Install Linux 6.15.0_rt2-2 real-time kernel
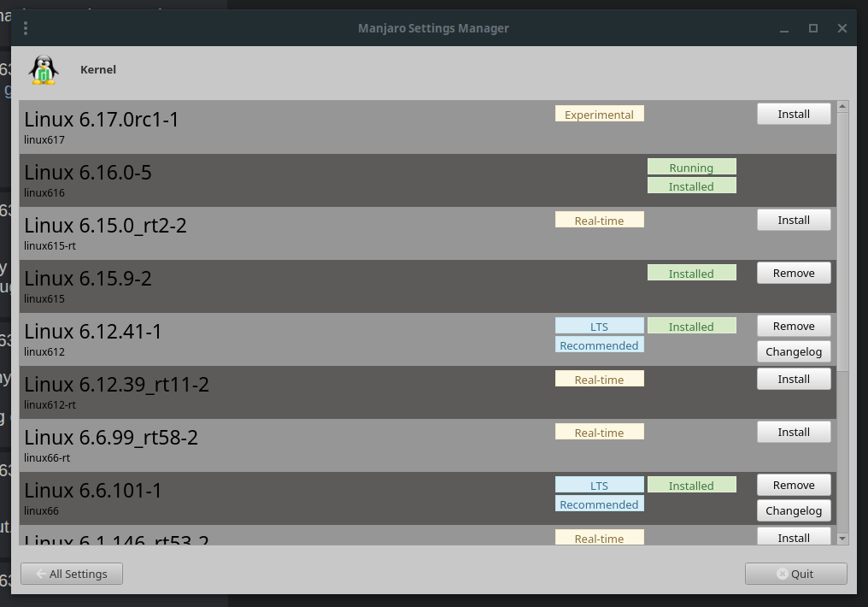 pyautogui.click(x=794, y=220)
